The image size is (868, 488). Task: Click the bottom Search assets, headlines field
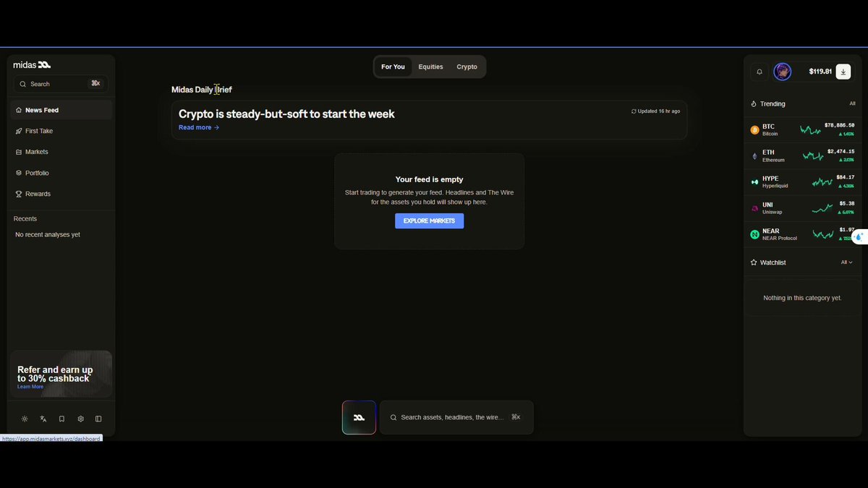click(x=456, y=417)
